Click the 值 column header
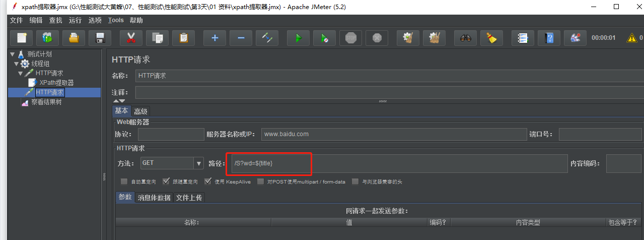Screen dimensions: 644x240 click(349, 222)
